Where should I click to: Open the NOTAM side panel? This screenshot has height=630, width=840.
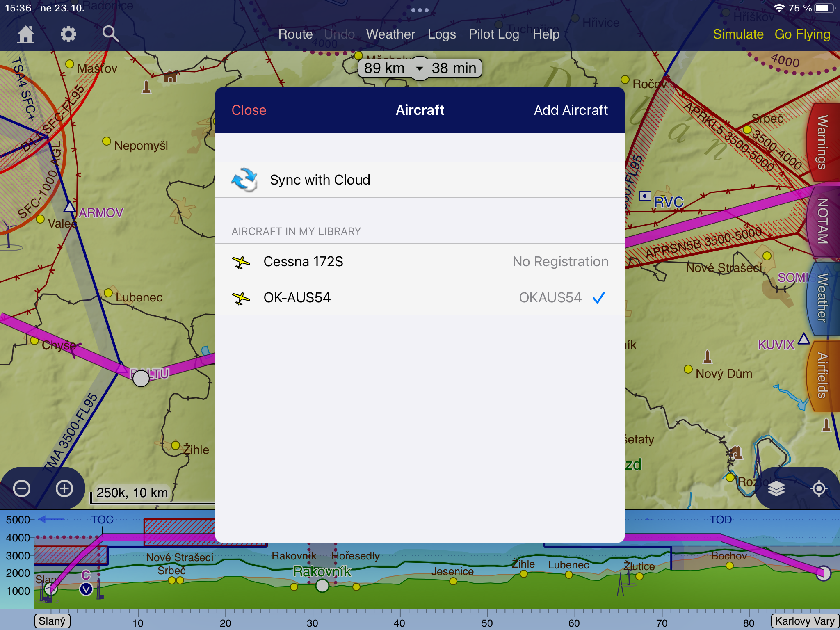822,221
